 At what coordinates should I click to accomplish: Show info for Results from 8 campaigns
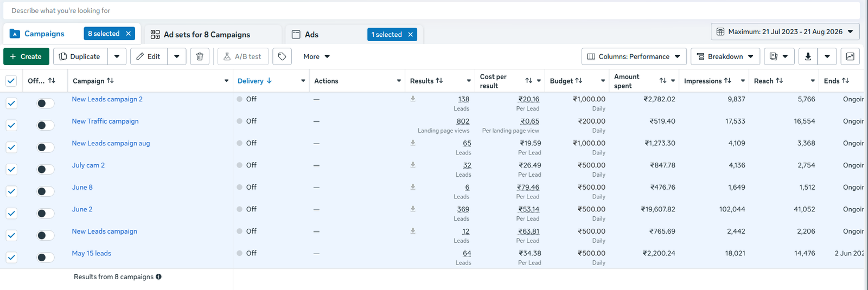click(158, 276)
